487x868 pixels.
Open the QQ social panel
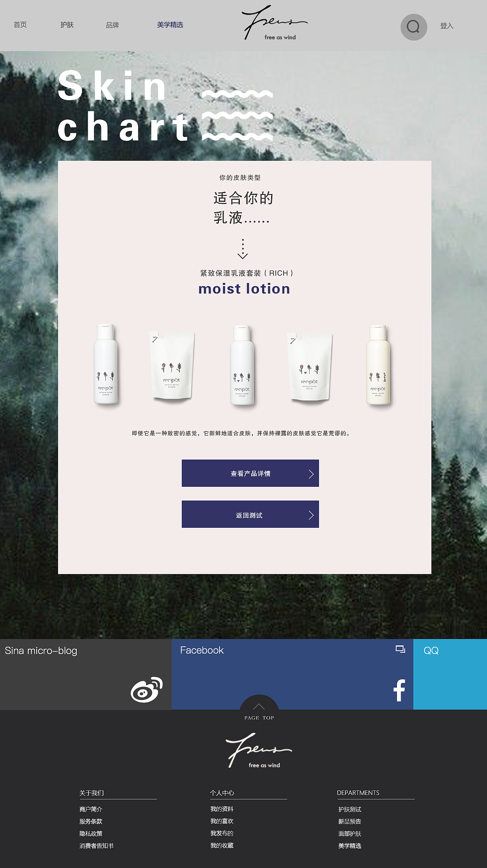pyautogui.click(x=450, y=674)
